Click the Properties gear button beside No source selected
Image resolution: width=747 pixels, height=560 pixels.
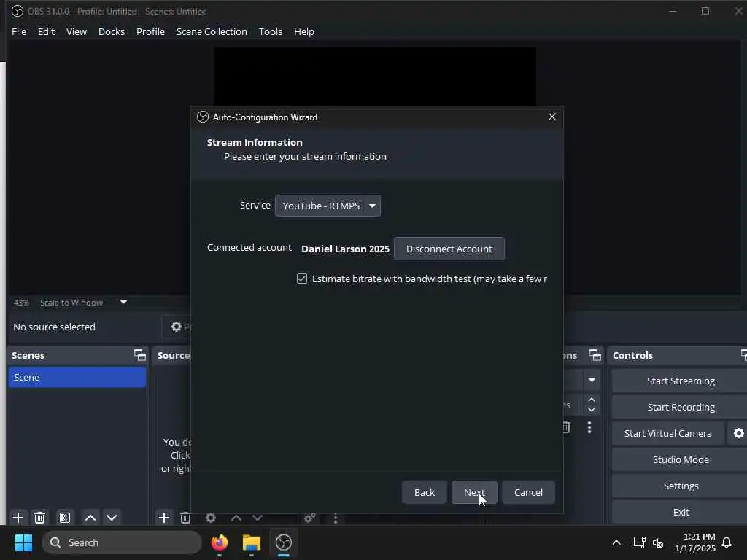coord(177,327)
